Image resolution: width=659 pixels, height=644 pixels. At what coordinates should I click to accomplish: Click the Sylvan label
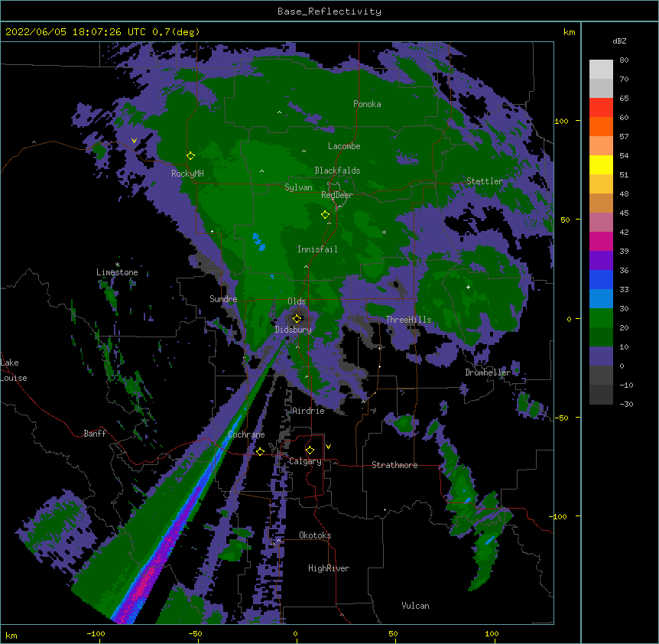tap(298, 187)
